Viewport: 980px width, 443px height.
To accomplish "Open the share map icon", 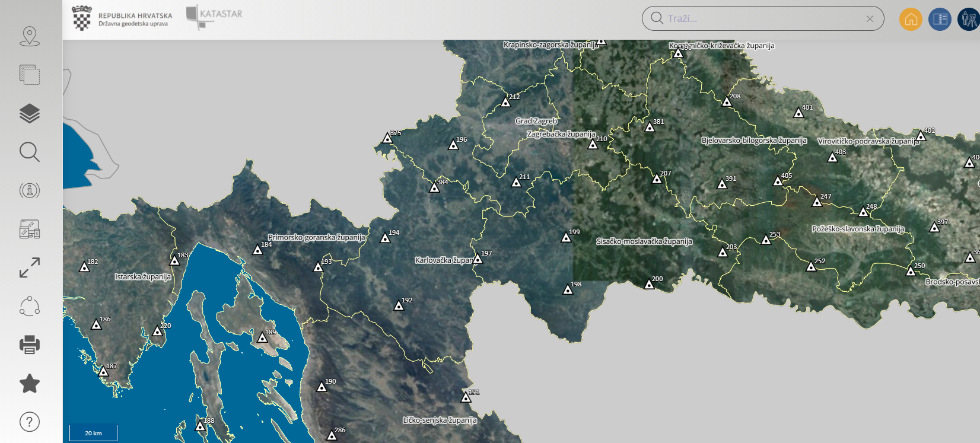I will (30, 306).
